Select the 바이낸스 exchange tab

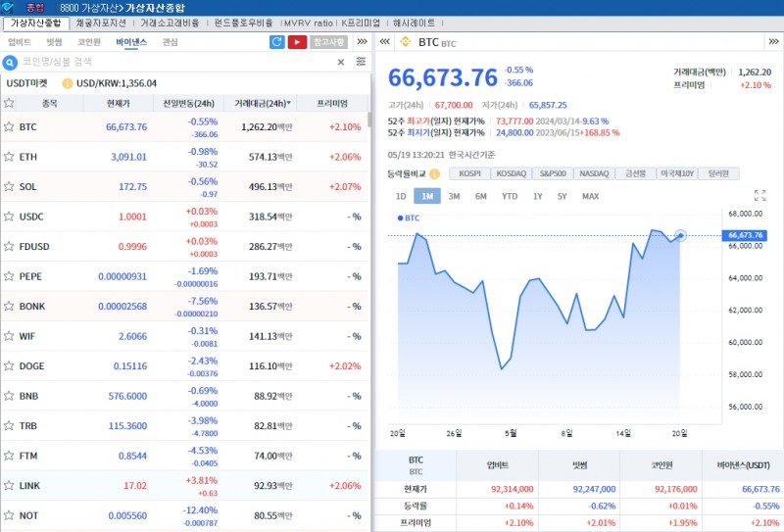click(131, 42)
